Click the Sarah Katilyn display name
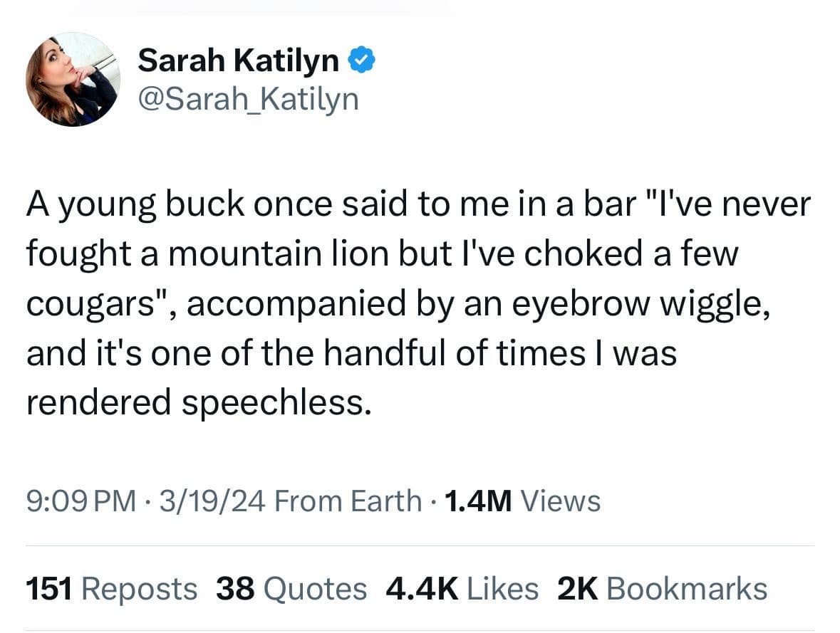 tap(239, 59)
